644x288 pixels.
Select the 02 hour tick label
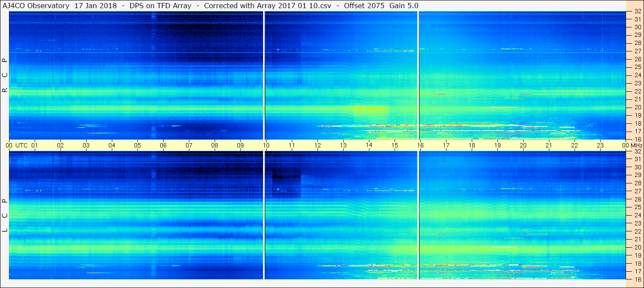coord(60,145)
